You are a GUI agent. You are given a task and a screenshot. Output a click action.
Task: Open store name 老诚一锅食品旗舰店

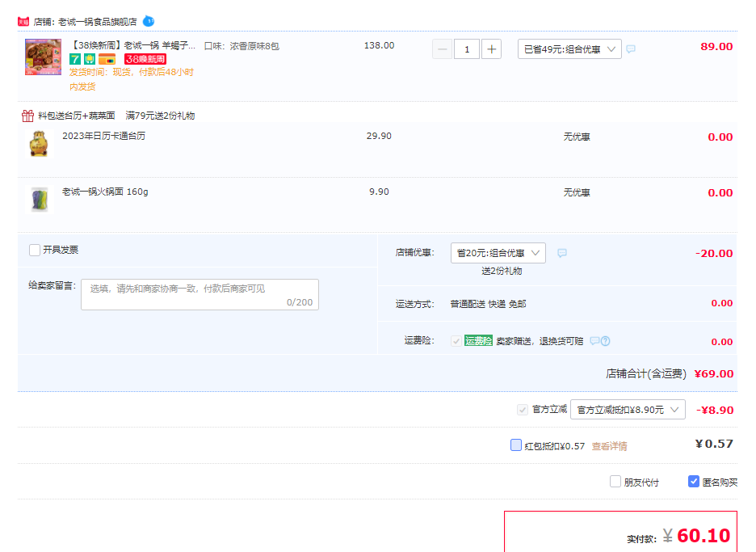[98, 22]
